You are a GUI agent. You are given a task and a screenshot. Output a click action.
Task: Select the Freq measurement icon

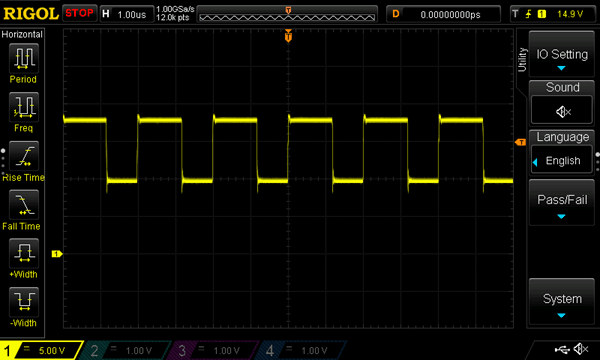(x=24, y=107)
